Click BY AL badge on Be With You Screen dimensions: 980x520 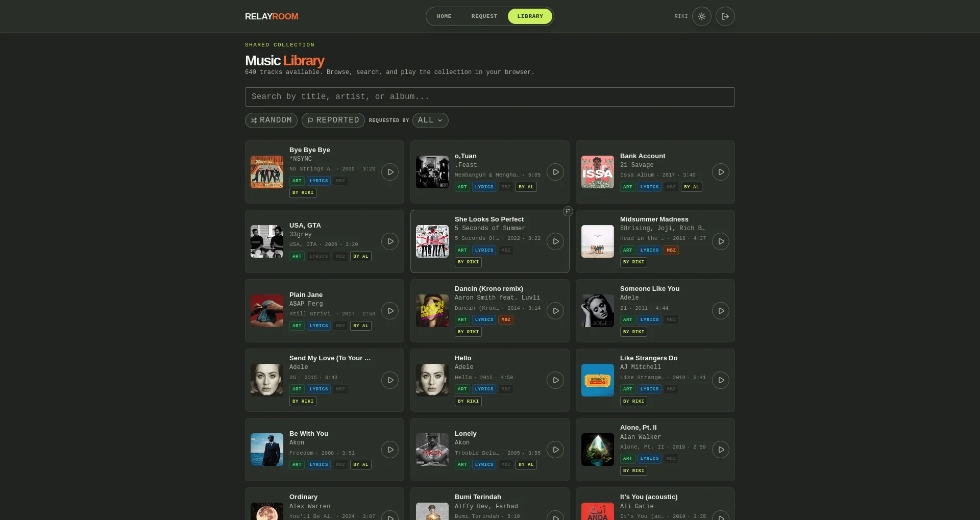(360, 465)
